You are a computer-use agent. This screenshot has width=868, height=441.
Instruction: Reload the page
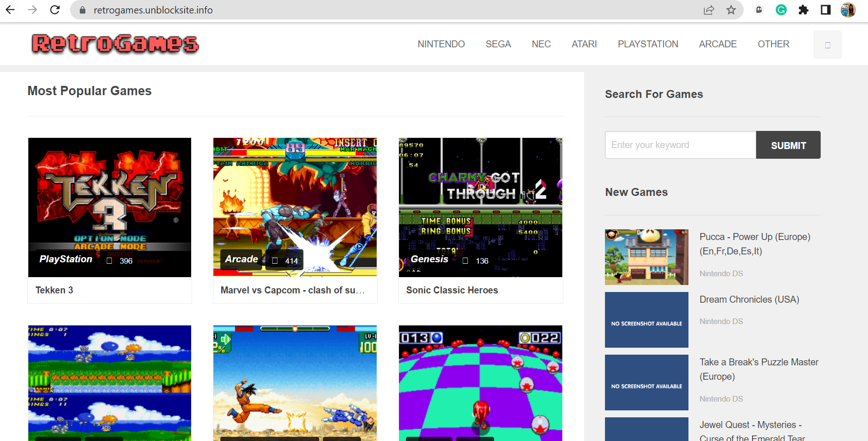point(55,10)
